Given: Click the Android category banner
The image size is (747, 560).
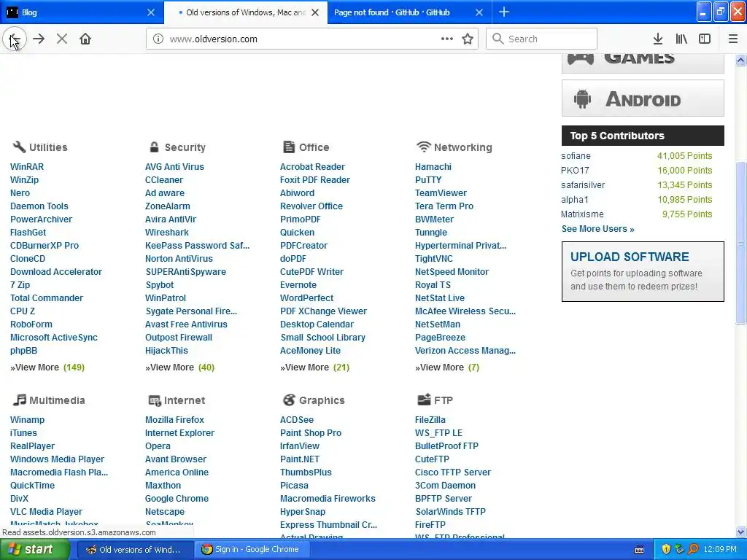Looking at the screenshot, I should (x=643, y=98).
